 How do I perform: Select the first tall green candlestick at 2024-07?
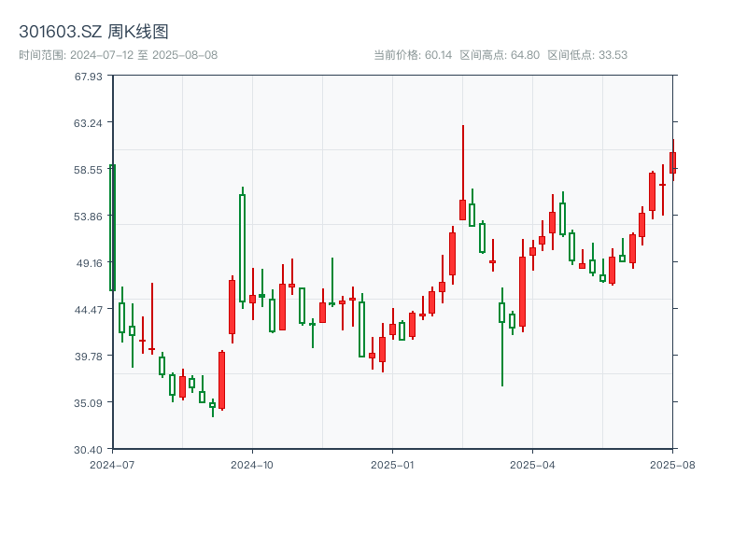(x=112, y=228)
